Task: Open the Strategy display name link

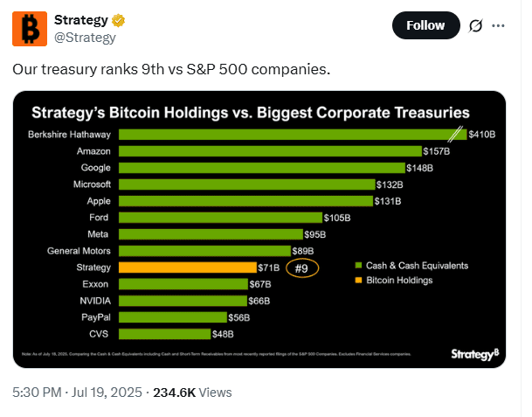Action: (79, 20)
